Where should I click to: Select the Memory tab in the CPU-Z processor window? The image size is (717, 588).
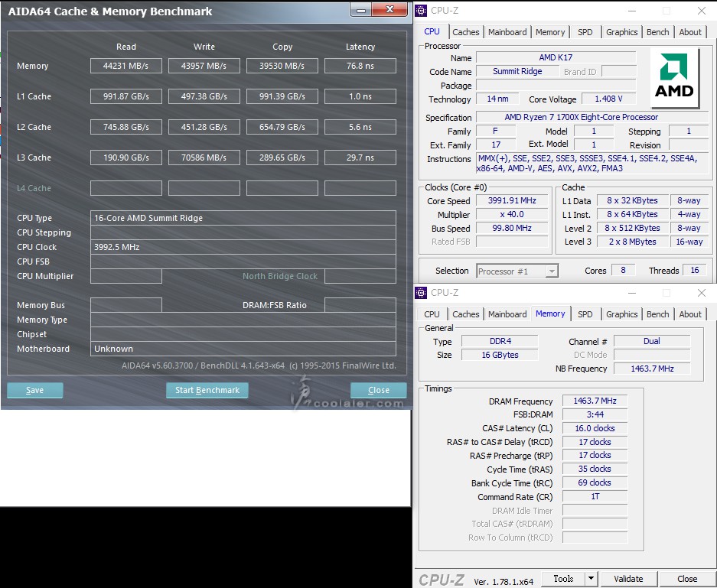tap(550, 32)
